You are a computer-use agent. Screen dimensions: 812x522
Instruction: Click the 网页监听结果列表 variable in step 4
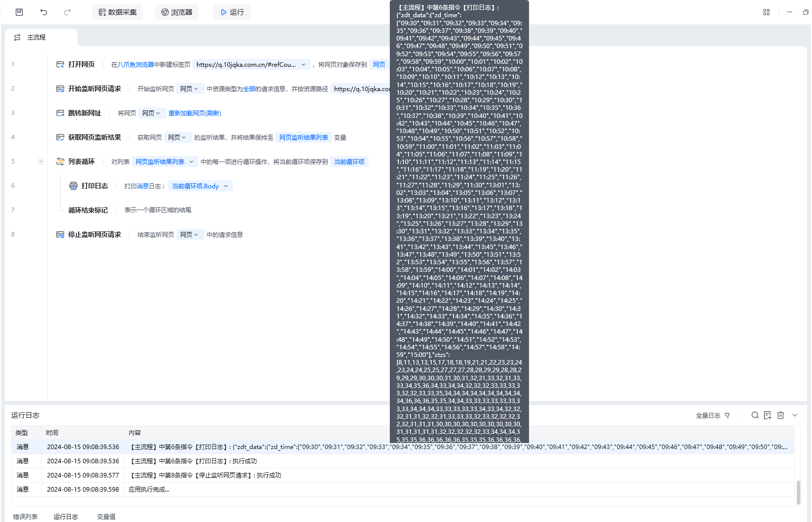click(x=304, y=137)
